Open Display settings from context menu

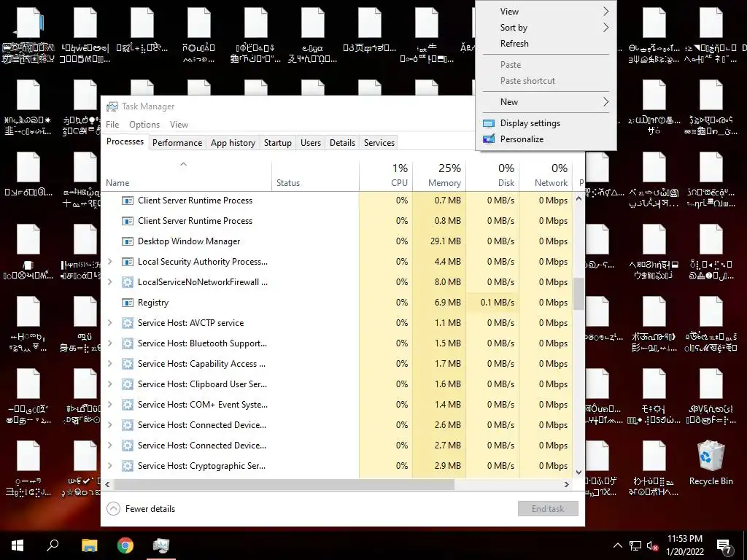[546, 123]
